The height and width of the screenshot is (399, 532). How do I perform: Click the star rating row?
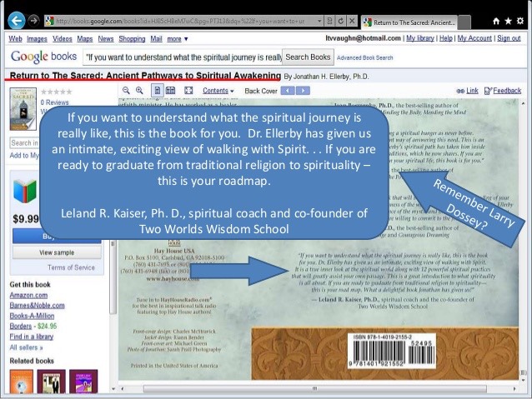pyautogui.click(x=57, y=92)
